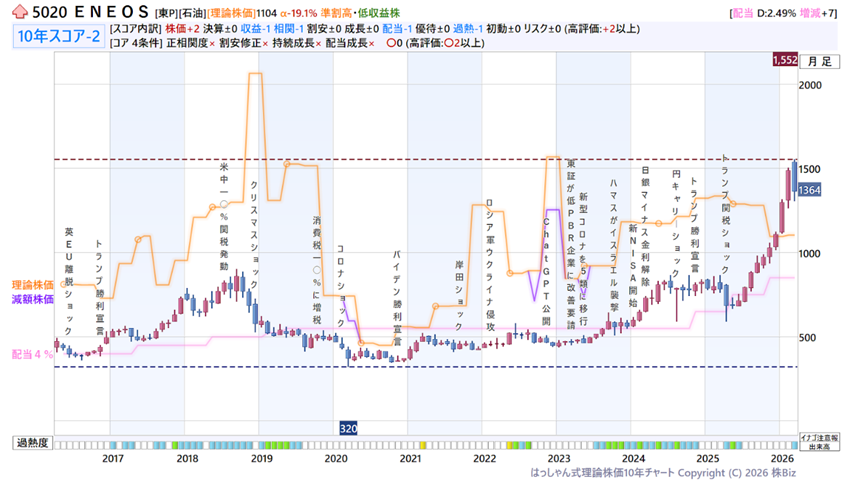The height and width of the screenshot is (480, 850).
Task: Click the 1,552 high price marker
Action: point(784,61)
